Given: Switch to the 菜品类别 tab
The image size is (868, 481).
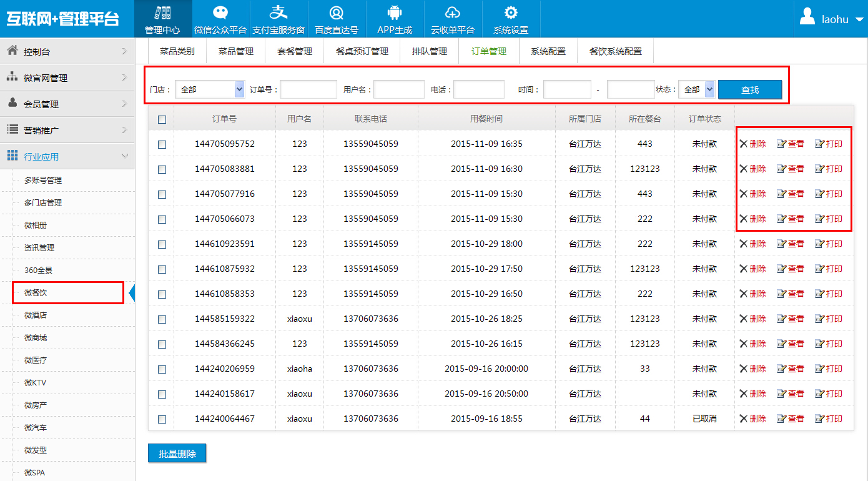Looking at the screenshot, I should pyautogui.click(x=177, y=51).
